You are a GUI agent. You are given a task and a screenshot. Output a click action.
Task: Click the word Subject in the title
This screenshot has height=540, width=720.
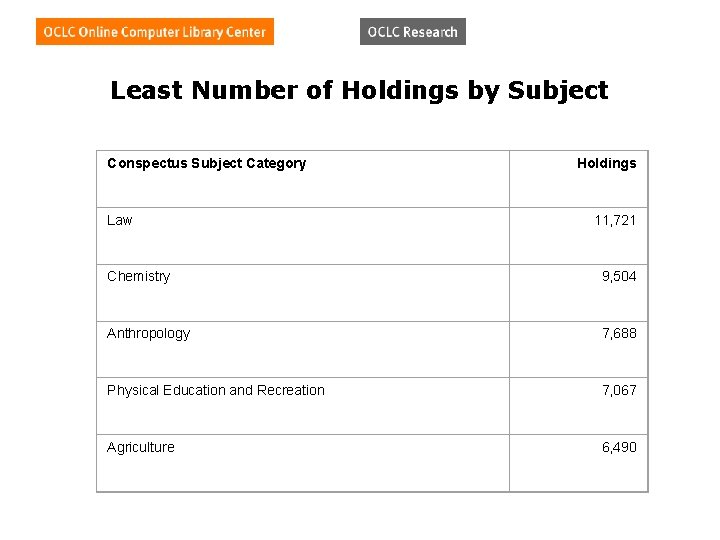[x=558, y=91]
